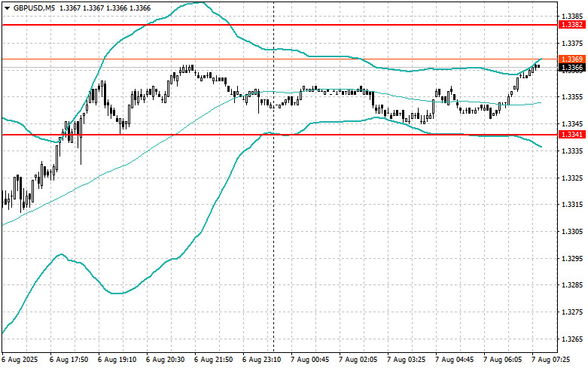This screenshot has height=368, width=588.
Task: Select the red 1.3341 price label
Action: (x=572, y=135)
